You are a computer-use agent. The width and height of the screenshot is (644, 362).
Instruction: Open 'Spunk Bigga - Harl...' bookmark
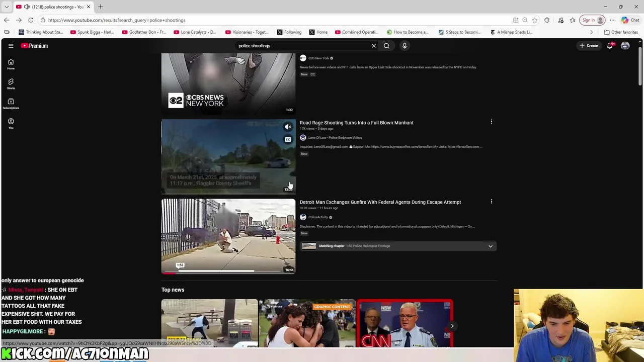point(92,32)
